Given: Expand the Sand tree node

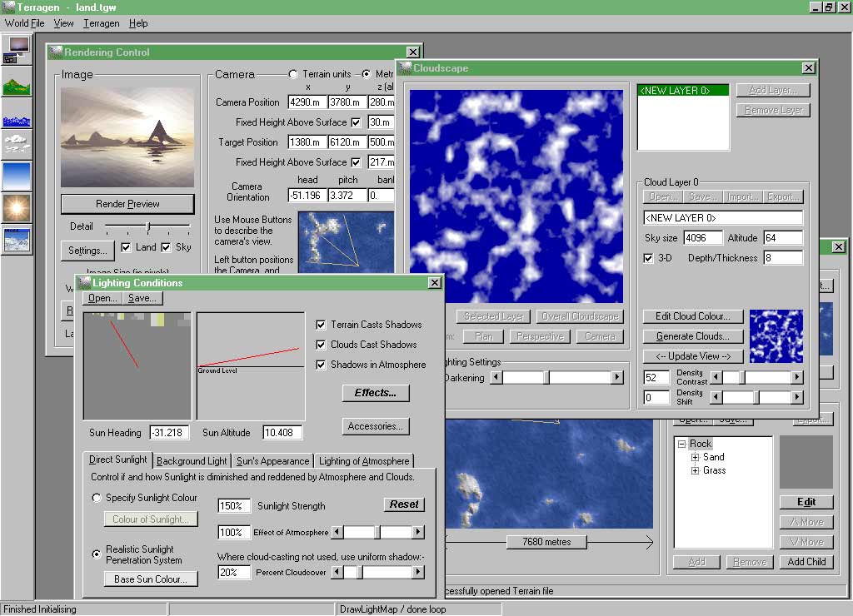Looking at the screenshot, I should click(x=695, y=457).
